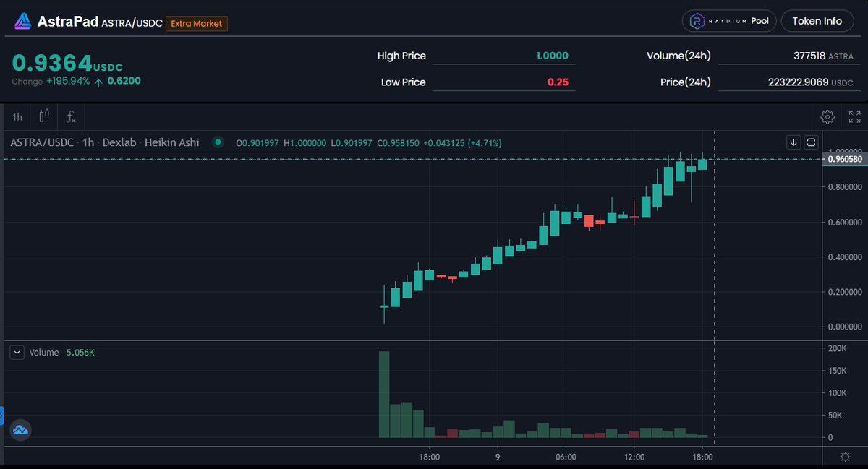The width and height of the screenshot is (868, 469).
Task: Open the candle chart style selector
Action: (44, 116)
